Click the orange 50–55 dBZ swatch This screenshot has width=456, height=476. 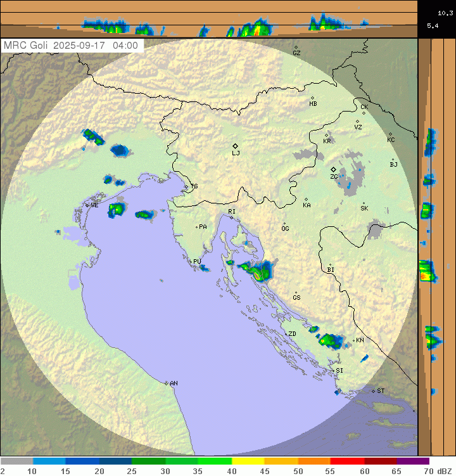tap(314, 461)
